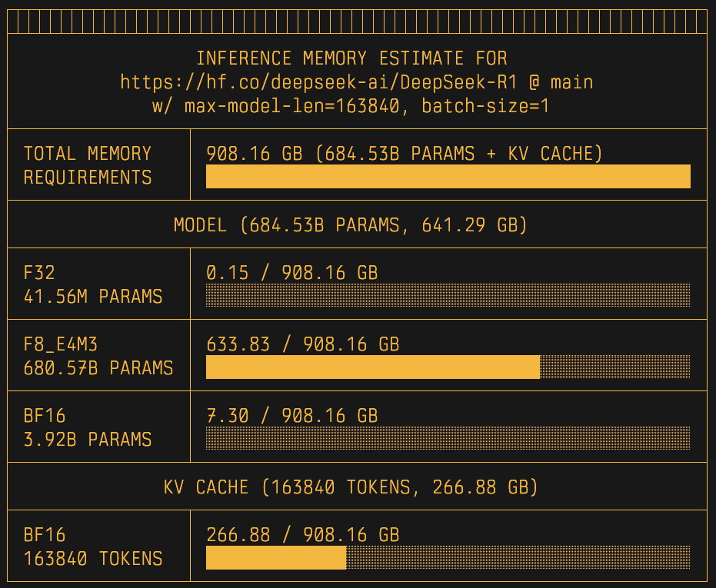Image resolution: width=716 pixels, height=588 pixels.
Task: Click the 3.92B PARAMS text
Action: click(x=88, y=440)
